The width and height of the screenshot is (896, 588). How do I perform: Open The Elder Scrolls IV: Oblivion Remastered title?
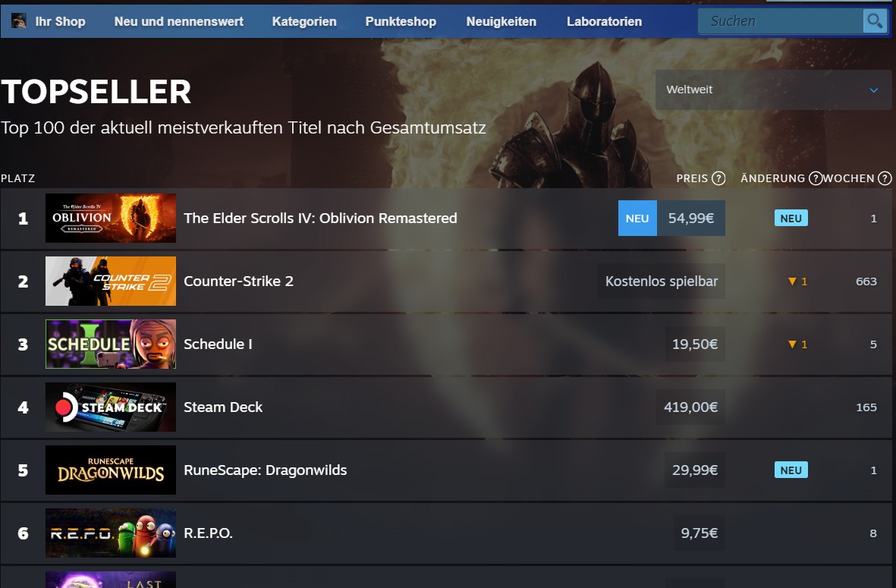(320, 219)
